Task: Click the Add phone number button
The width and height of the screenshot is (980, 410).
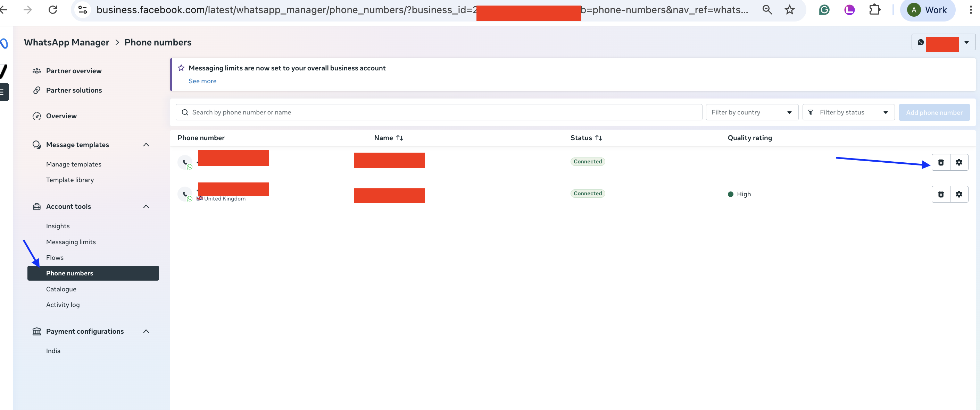Action: pos(934,112)
